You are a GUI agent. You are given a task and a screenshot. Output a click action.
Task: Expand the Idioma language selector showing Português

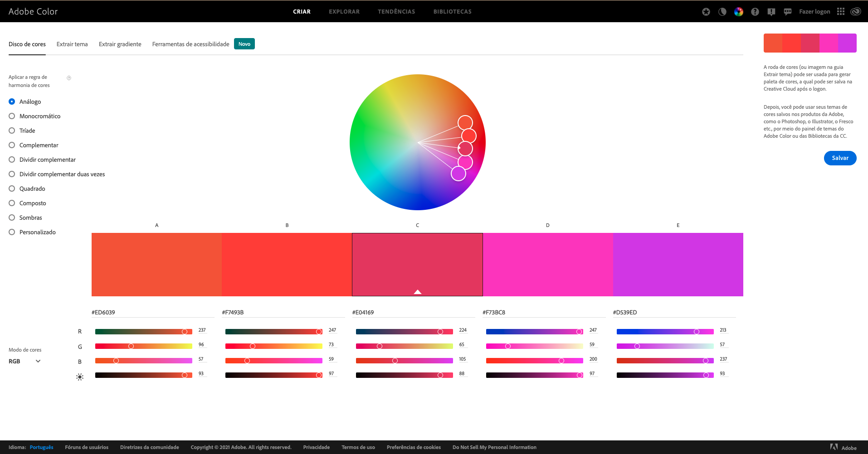click(x=41, y=447)
